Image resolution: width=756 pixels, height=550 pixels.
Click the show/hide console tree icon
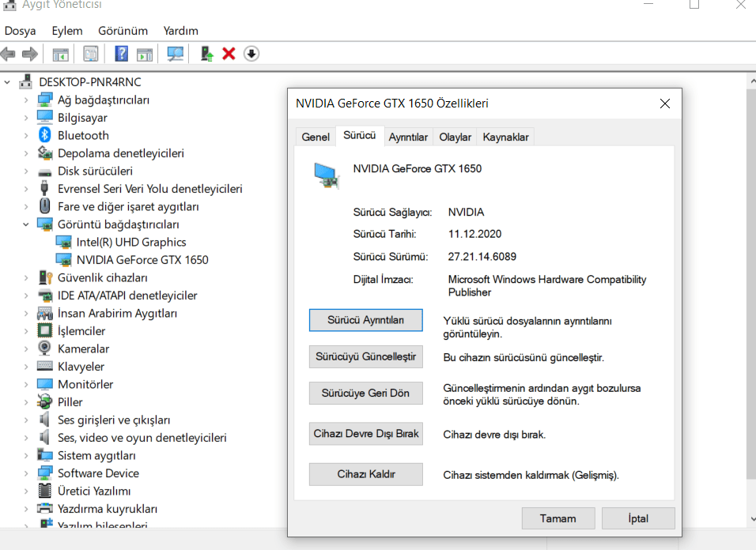point(60,54)
